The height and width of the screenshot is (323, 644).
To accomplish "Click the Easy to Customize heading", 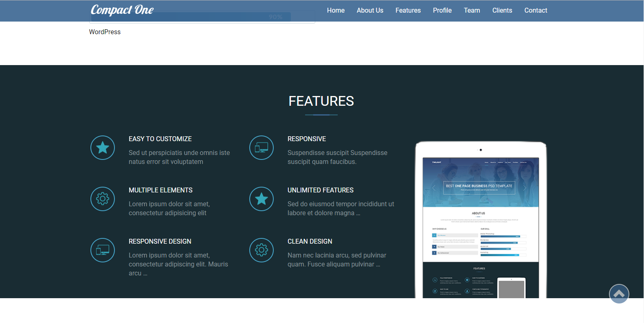I will [160, 139].
